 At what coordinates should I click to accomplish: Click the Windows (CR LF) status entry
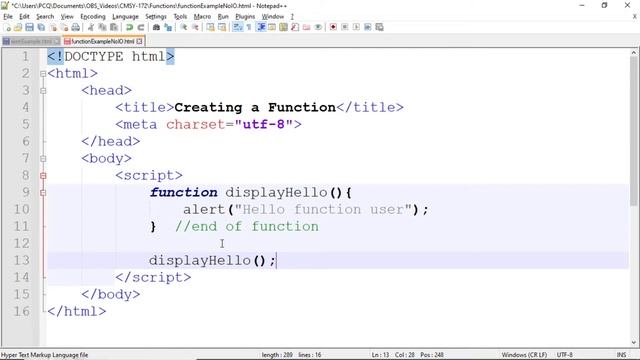click(524, 355)
